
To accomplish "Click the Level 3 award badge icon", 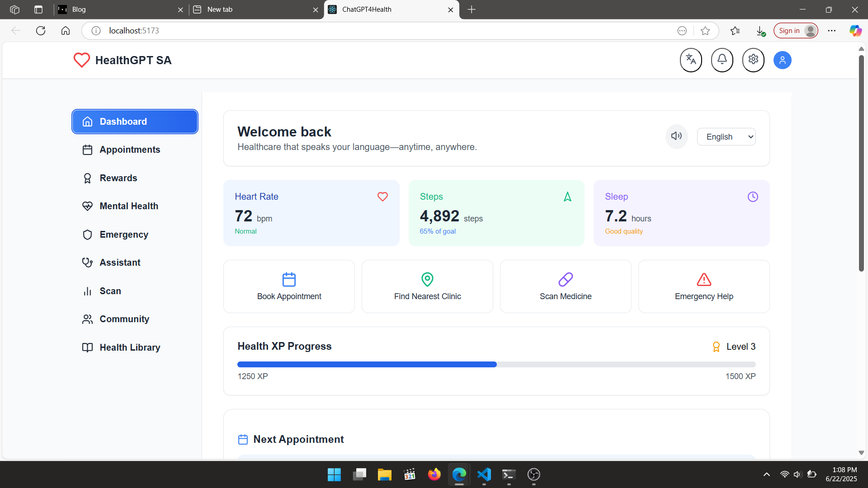I will [716, 347].
